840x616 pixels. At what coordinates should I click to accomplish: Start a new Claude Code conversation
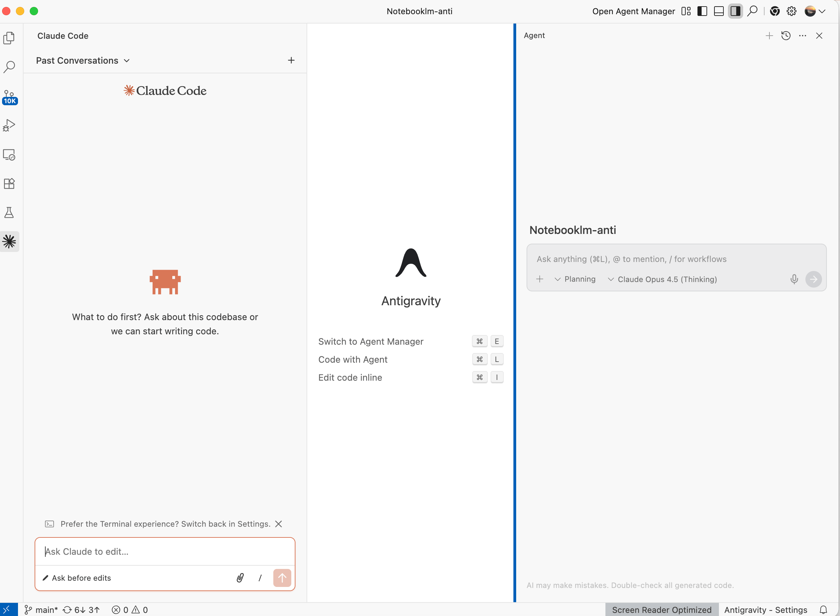pyautogui.click(x=291, y=61)
